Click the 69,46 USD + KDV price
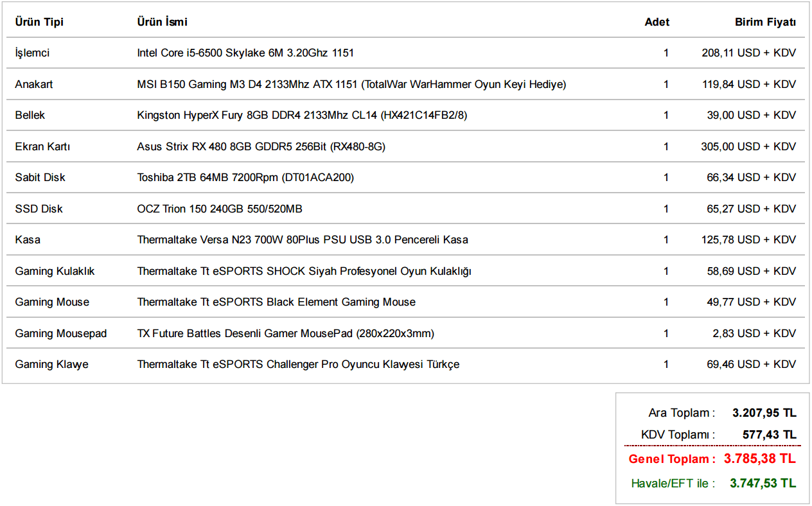The image size is (812, 506). pyautogui.click(x=752, y=364)
